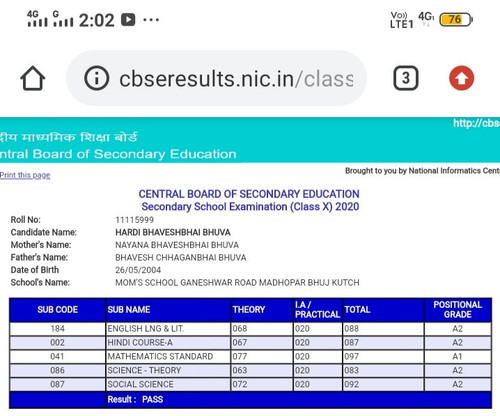
Task: Select mother's name NAYANA BHAVESHBHAI BHUVA
Action: [177, 245]
